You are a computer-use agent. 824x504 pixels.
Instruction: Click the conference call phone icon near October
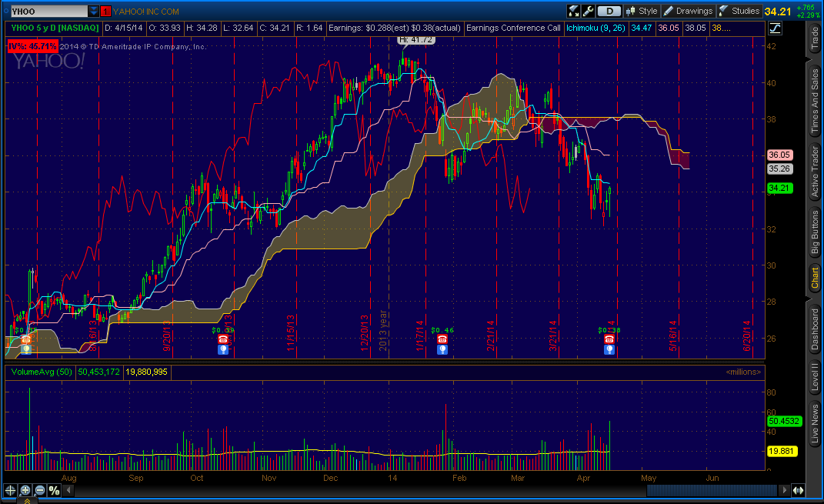coord(223,339)
